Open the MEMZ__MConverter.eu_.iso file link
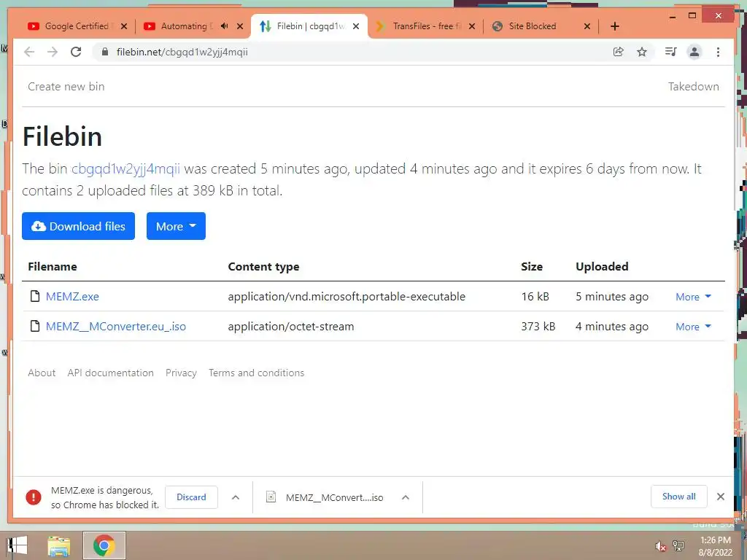This screenshot has height=560, width=747. (x=116, y=327)
